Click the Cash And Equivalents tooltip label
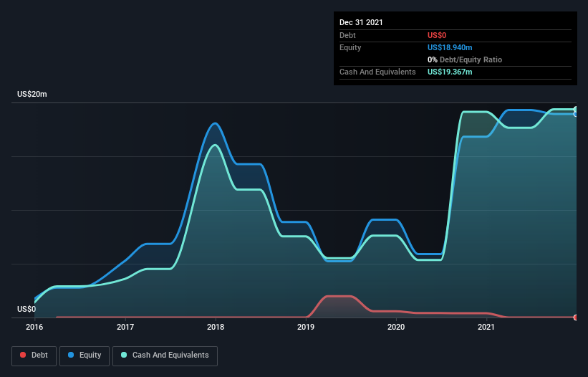This screenshot has height=377, width=588. coord(377,72)
